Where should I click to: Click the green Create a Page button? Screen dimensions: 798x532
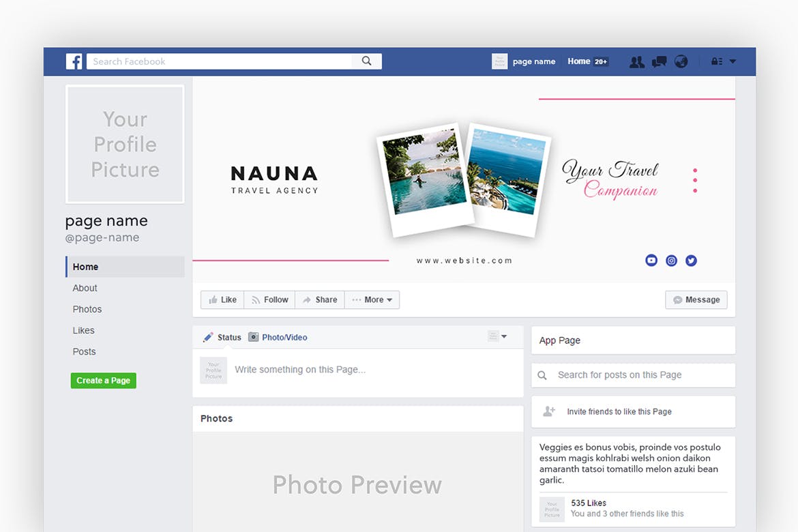(103, 381)
